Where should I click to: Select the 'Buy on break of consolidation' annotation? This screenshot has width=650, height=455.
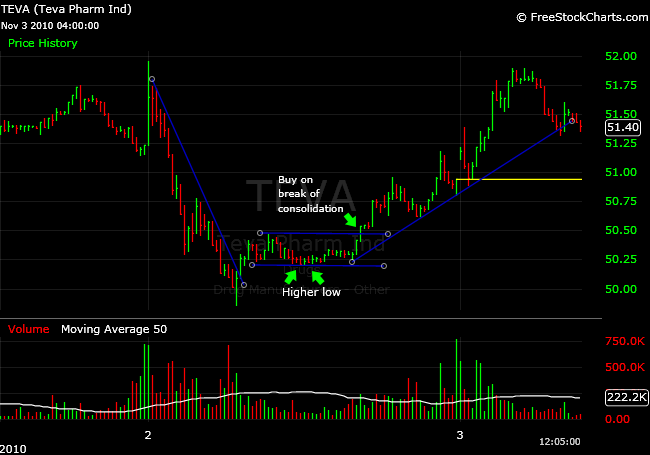click(310, 194)
